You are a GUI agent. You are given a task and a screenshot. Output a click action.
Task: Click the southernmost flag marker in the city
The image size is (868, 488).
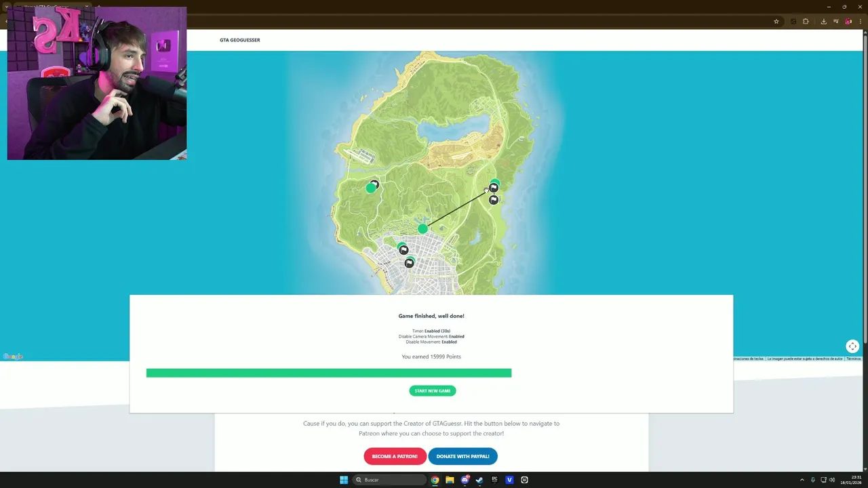pos(409,263)
